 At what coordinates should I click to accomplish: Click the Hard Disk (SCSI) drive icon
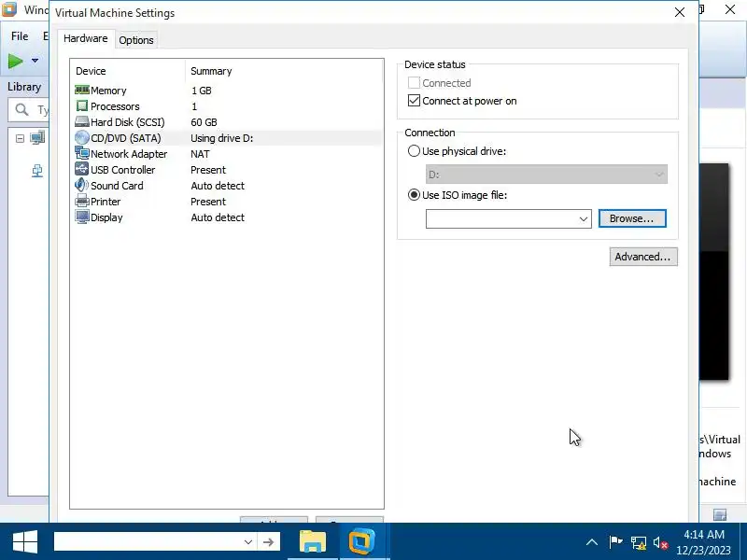(82, 122)
